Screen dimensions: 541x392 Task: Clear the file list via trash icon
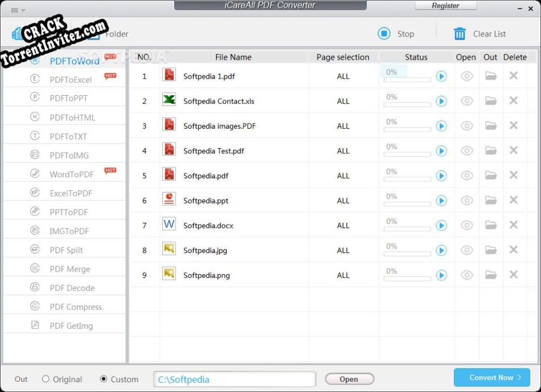[x=458, y=34]
